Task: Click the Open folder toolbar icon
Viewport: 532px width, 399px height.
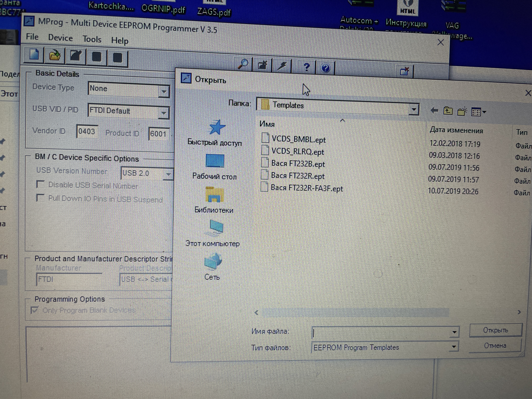Action: pyautogui.click(x=55, y=56)
